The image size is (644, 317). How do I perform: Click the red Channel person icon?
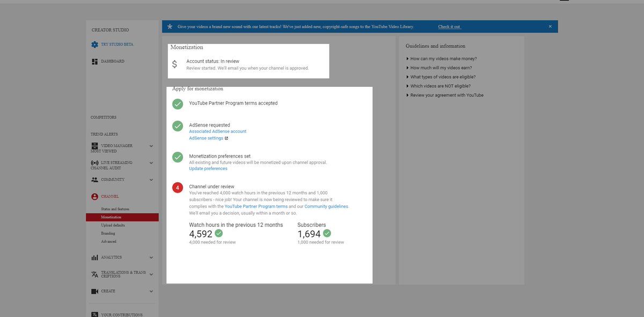(94, 197)
